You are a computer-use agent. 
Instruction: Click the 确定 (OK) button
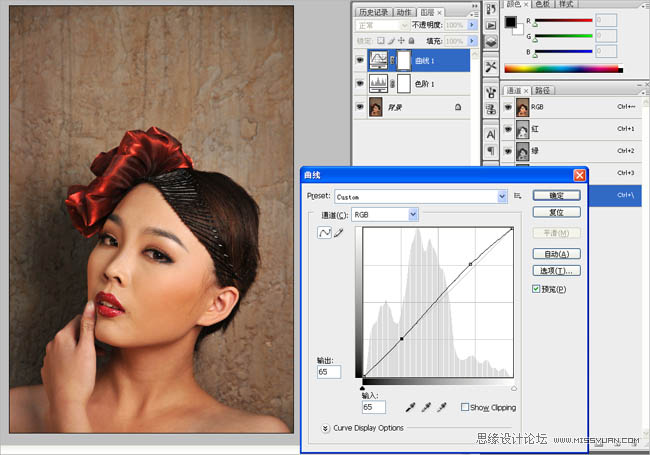[x=556, y=195]
